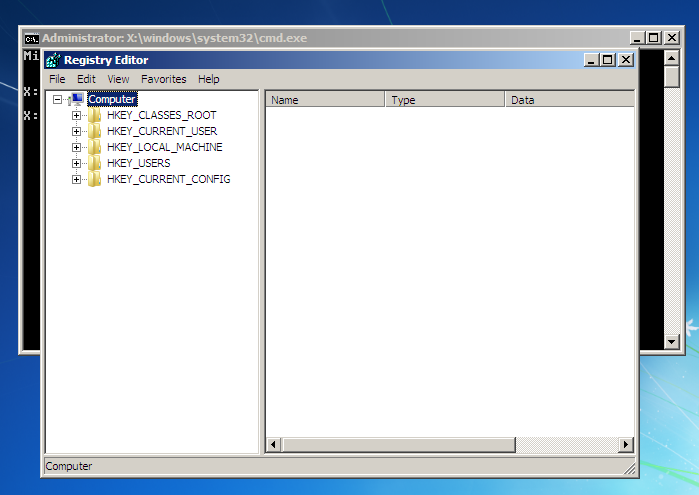
Task: Open the Favorites menu
Action: click(x=163, y=79)
